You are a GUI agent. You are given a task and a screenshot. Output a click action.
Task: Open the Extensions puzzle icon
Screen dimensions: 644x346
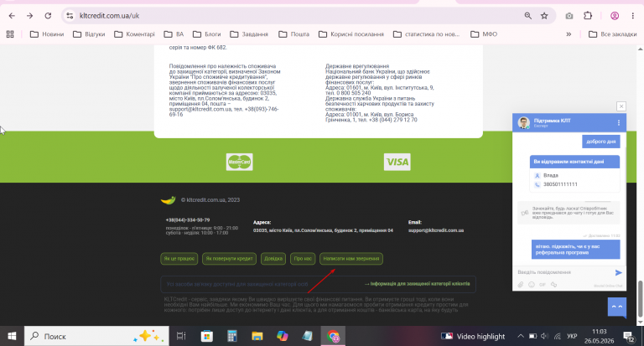[588, 16]
